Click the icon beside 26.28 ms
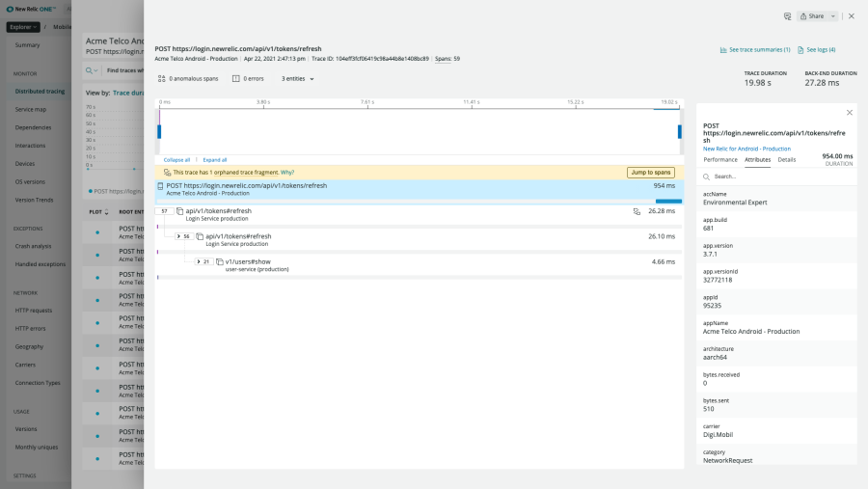The image size is (868, 489). click(x=636, y=210)
